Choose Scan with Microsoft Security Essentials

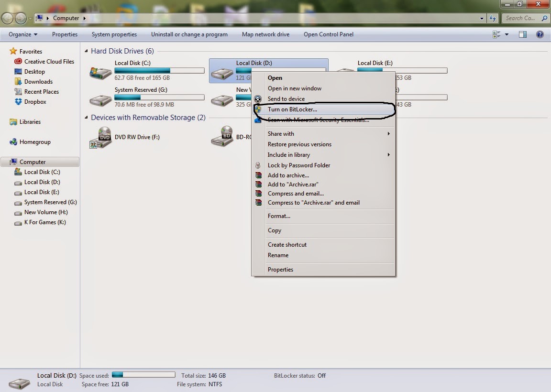(324, 120)
